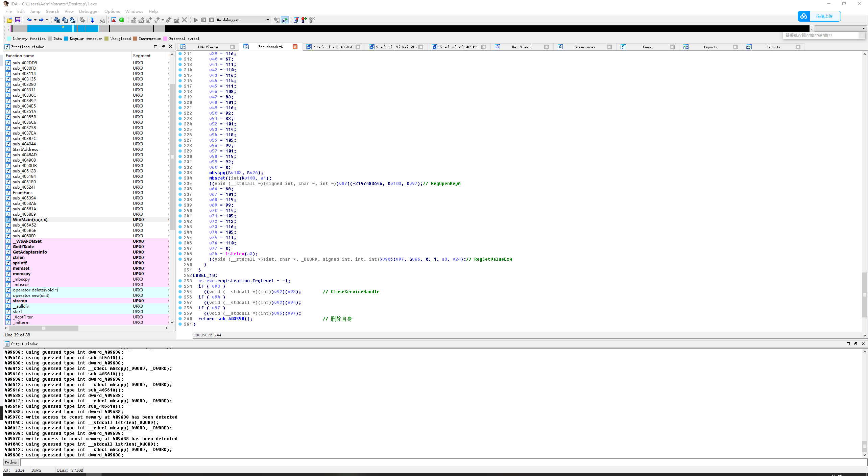Click the blue down arrow toolbar icon
The height and width of the screenshot is (476, 868).
(92, 20)
